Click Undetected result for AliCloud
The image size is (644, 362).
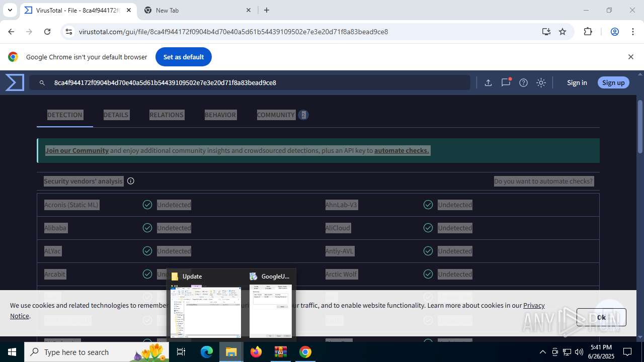click(x=455, y=228)
